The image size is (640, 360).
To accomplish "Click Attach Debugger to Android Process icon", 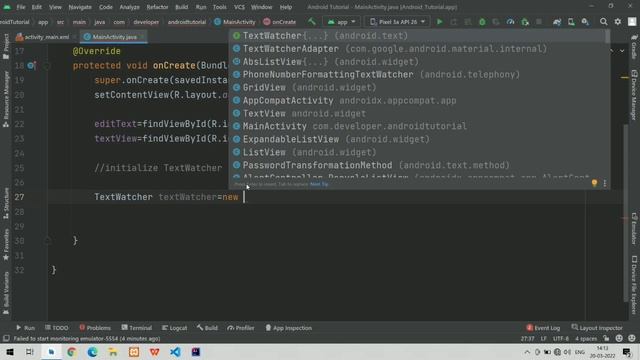I will coord(525,22).
